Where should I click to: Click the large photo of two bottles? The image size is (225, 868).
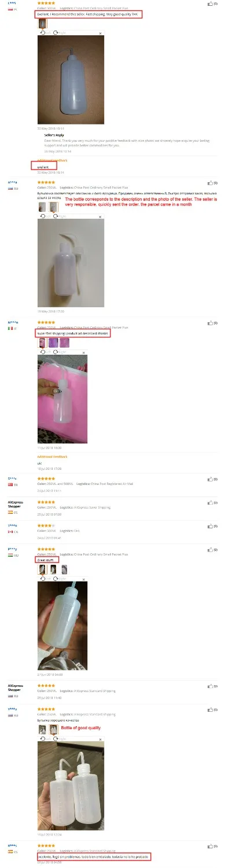click(71, 784)
